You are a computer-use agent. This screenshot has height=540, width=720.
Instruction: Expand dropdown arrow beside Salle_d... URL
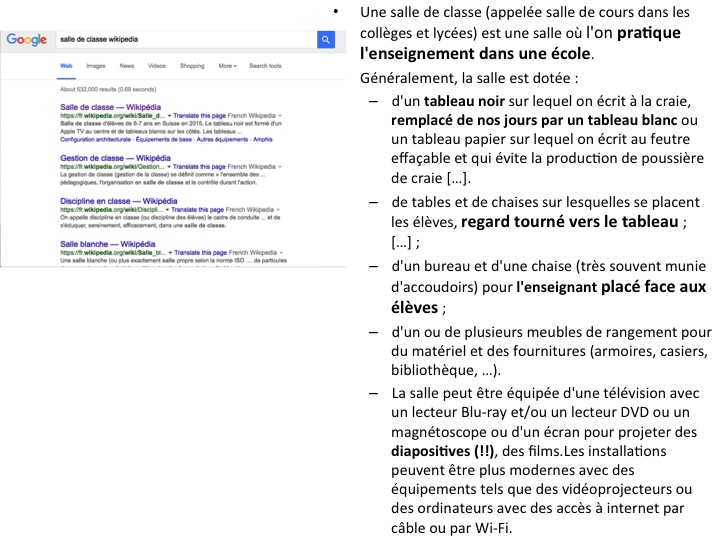(x=169, y=116)
